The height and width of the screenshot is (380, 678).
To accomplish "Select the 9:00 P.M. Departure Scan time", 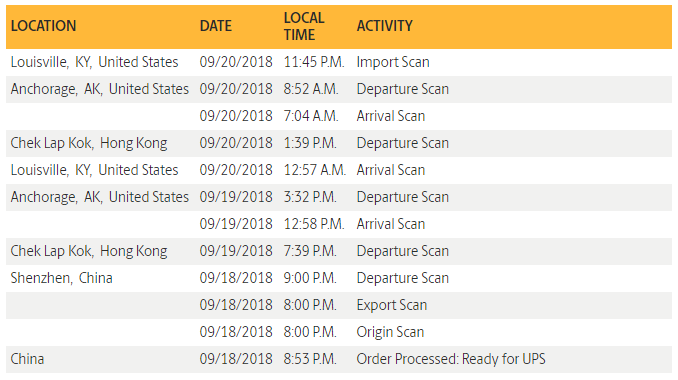I will pos(310,278).
